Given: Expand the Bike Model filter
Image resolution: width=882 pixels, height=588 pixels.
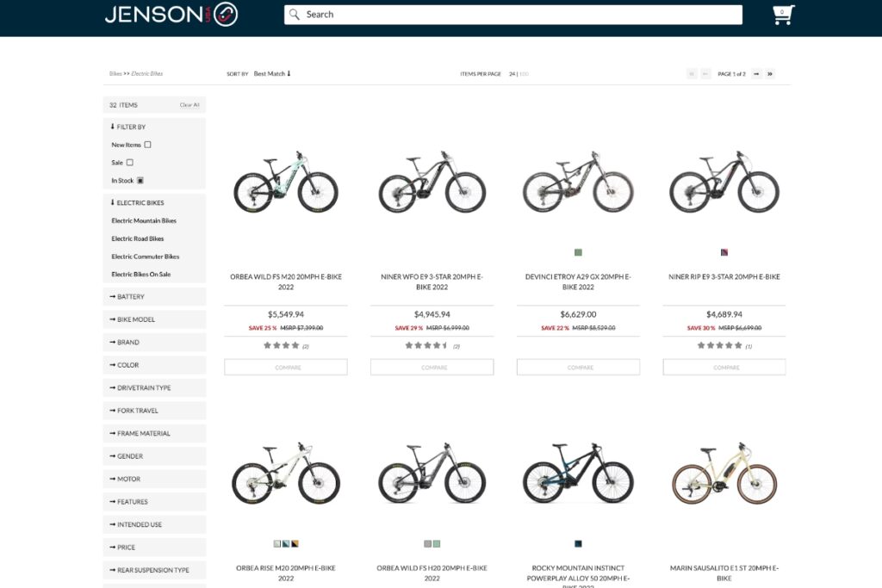Looking at the screenshot, I should (154, 319).
